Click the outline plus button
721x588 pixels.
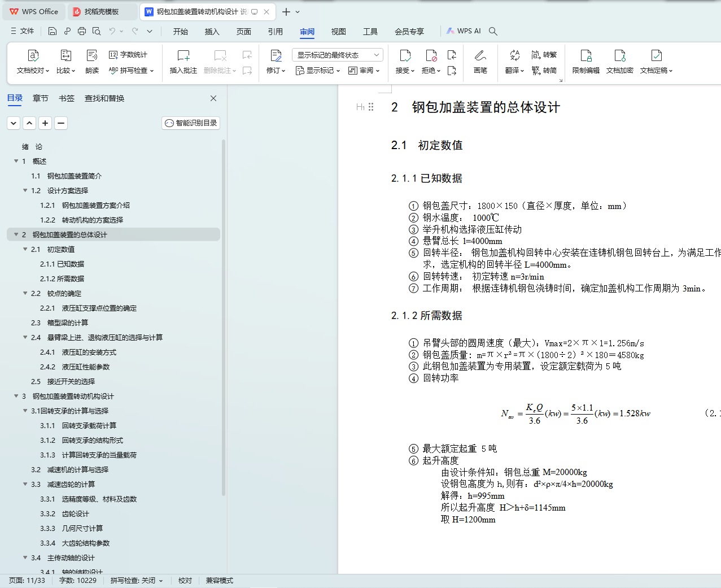tap(45, 123)
